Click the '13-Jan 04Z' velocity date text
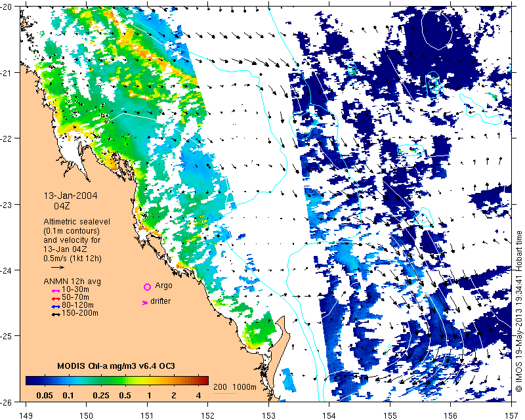525x420 pixels. (x=65, y=249)
